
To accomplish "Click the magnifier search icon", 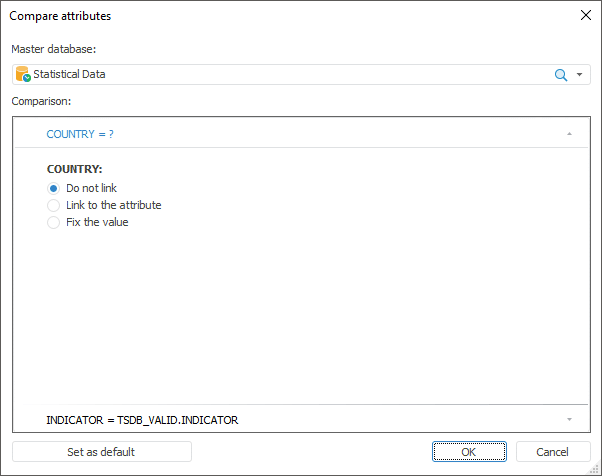I will (x=561, y=74).
